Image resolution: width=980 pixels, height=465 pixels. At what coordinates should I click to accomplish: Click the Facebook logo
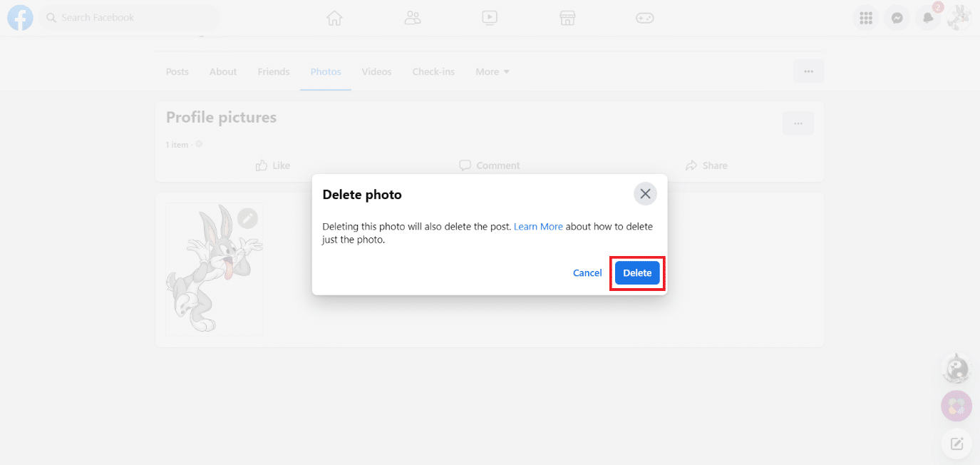pos(19,17)
